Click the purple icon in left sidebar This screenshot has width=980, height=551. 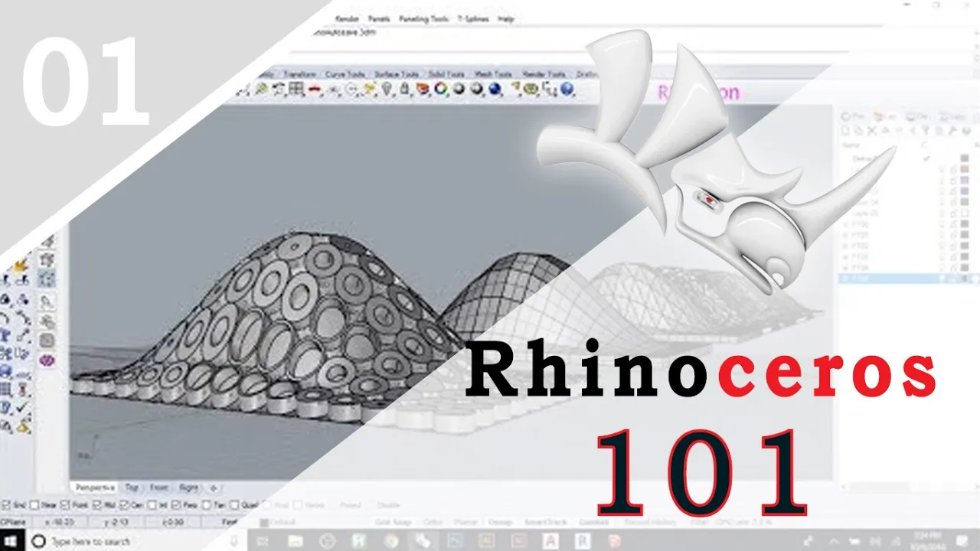pyautogui.click(x=47, y=359)
